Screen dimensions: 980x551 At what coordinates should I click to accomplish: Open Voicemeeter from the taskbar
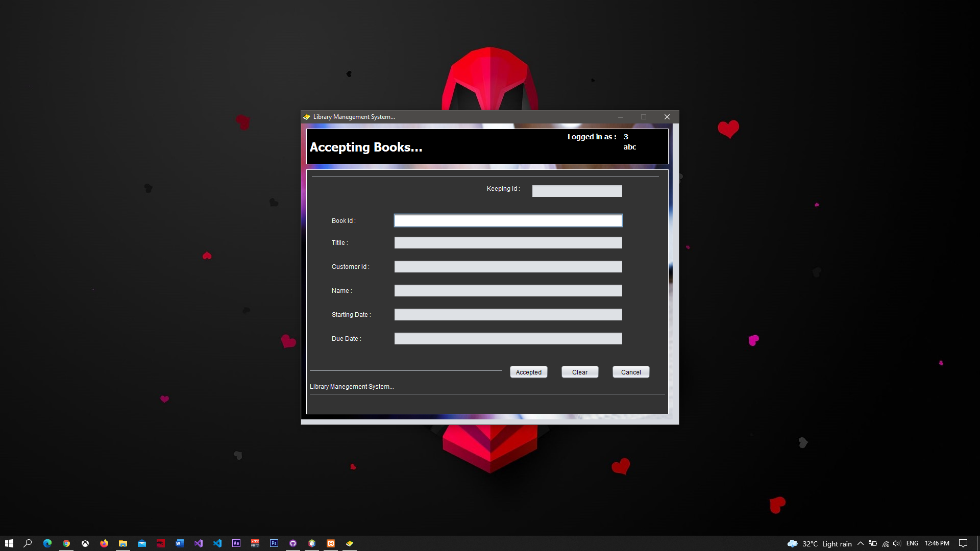tap(255, 543)
